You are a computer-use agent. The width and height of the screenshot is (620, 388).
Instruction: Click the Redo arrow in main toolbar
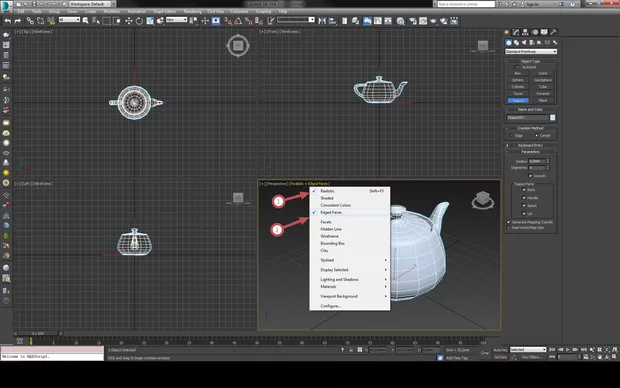pyautogui.click(x=18, y=21)
